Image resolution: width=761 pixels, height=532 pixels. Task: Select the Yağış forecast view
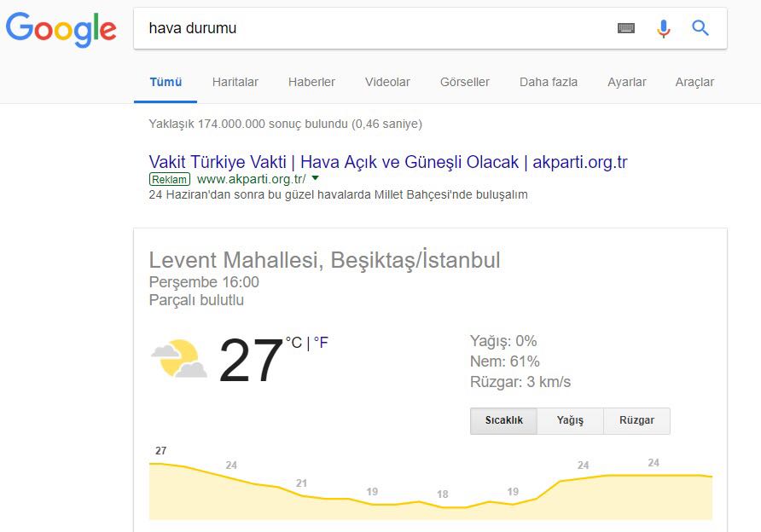570,420
